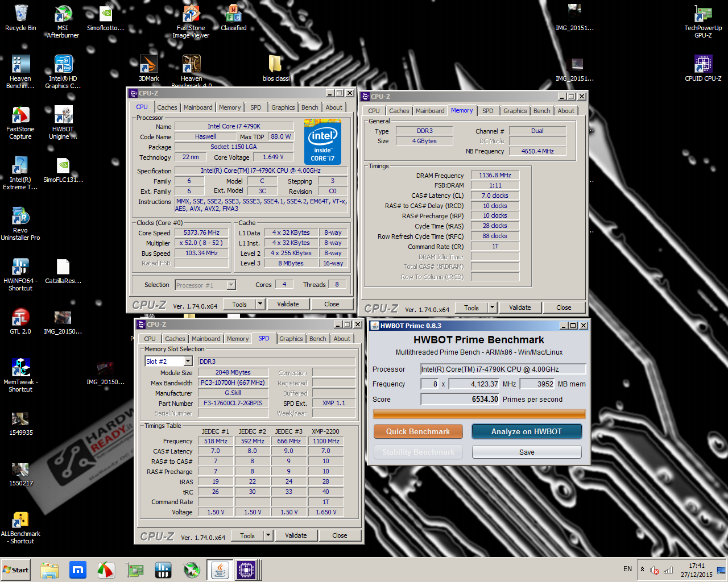Viewport: 728px width, 582px height.
Task: Open the Start menu
Action: click(16, 569)
